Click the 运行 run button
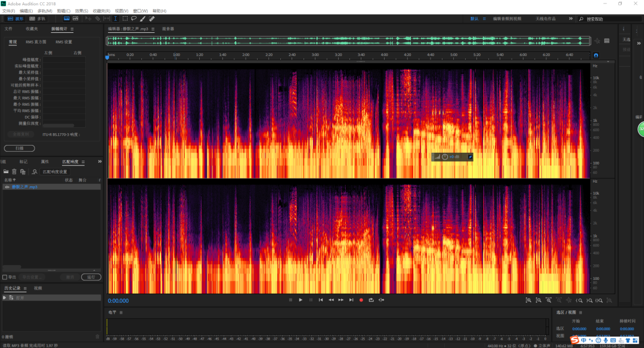644x348 pixels. point(91,277)
